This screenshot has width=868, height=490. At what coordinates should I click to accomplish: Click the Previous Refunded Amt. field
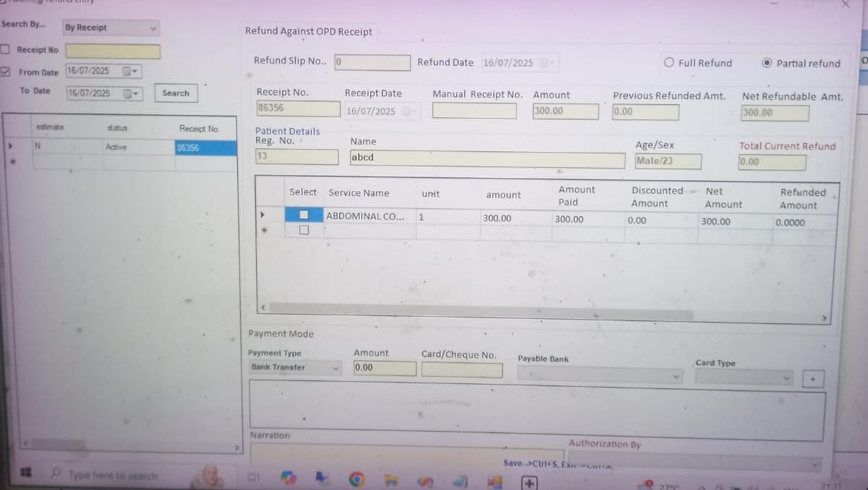tap(645, 112)
